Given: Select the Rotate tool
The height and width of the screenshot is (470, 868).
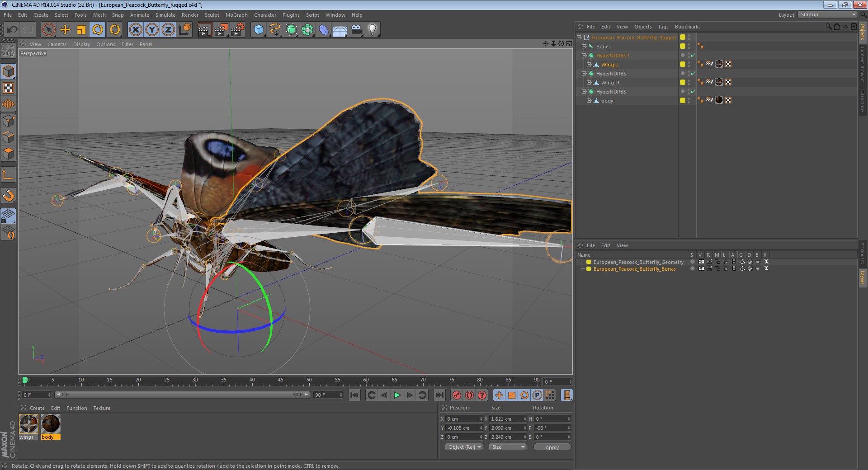Looking at the screenshot, I should [98, 30].
